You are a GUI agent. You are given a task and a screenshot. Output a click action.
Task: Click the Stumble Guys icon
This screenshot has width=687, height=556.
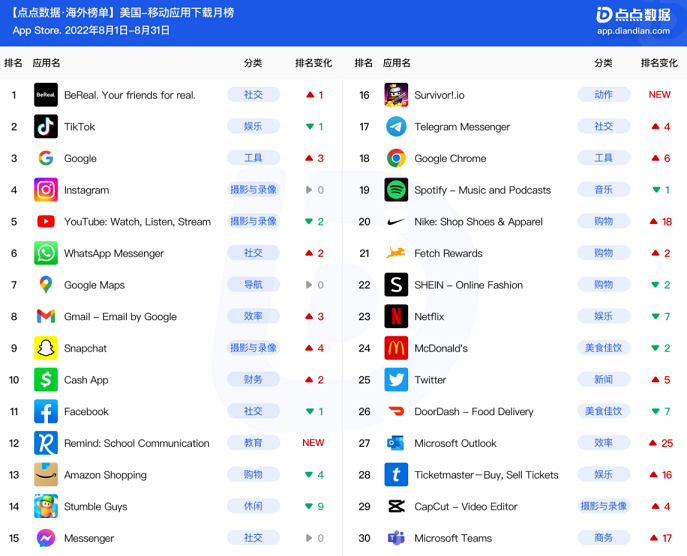pos(46,506)
